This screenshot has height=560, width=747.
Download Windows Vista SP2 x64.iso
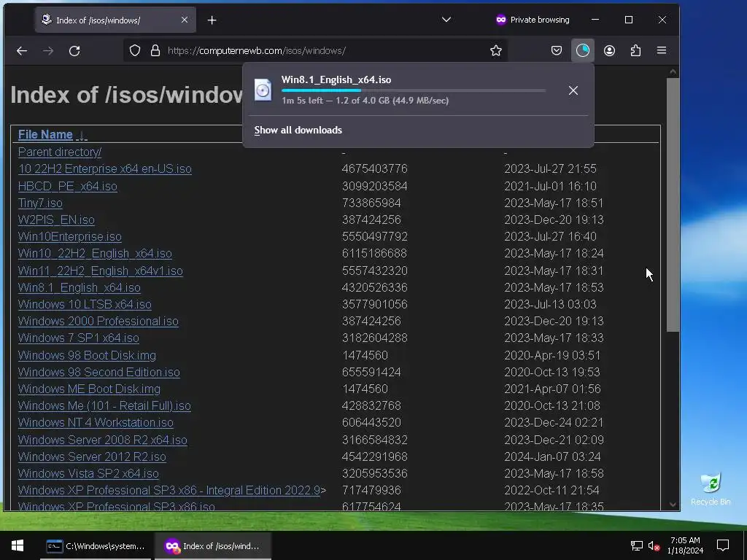point(88,473)
